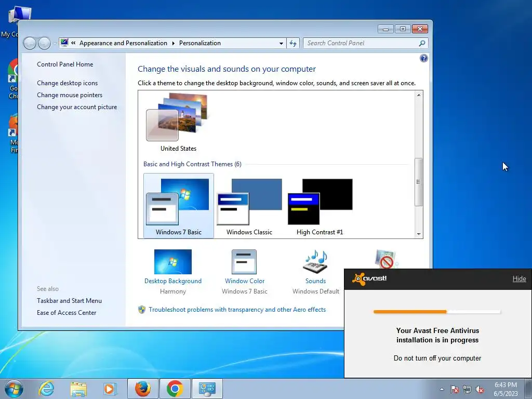Screen dimensions: 532x399
Task: Click the Personalization breadcrumb
Action: [x=200, y=43]
